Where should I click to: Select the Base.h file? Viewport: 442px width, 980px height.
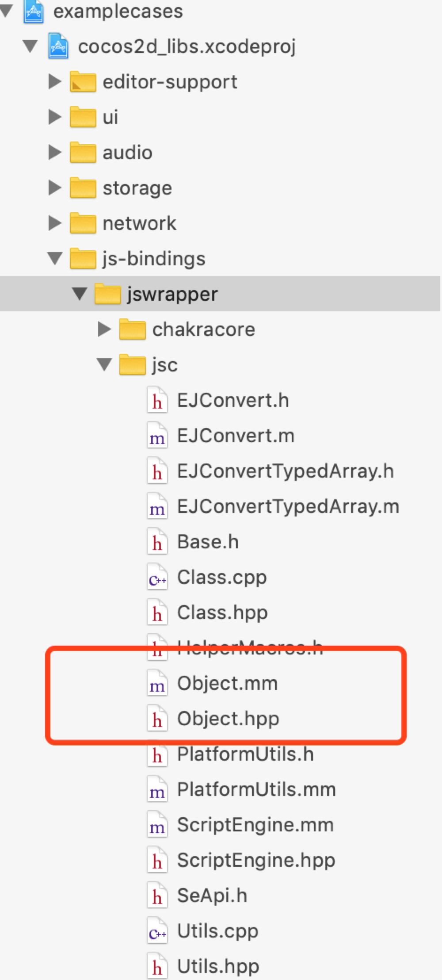[208, 542]
